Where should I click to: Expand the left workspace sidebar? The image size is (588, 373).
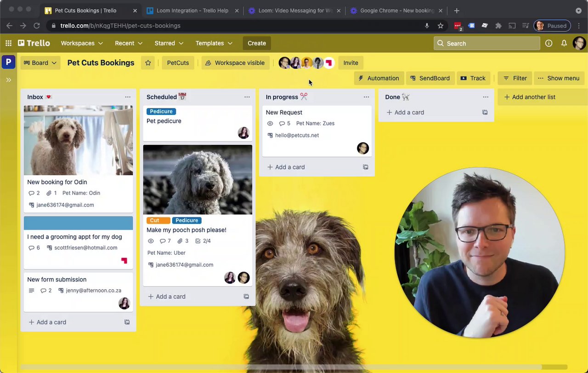point(8,80)
